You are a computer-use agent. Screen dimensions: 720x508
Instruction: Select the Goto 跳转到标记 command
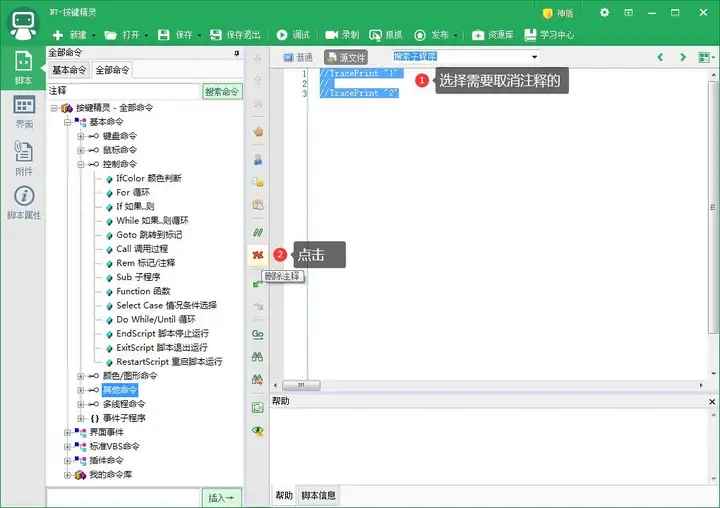(x=149, y=235)
